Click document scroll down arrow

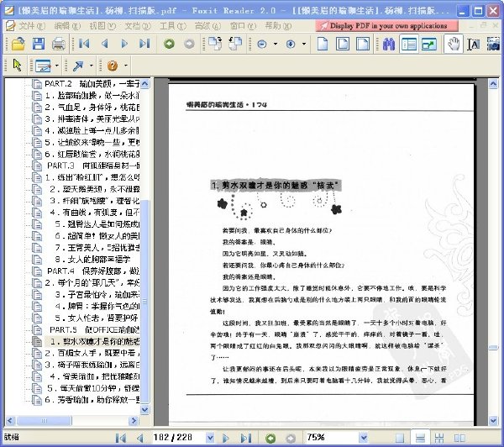(x=493, y=420)
